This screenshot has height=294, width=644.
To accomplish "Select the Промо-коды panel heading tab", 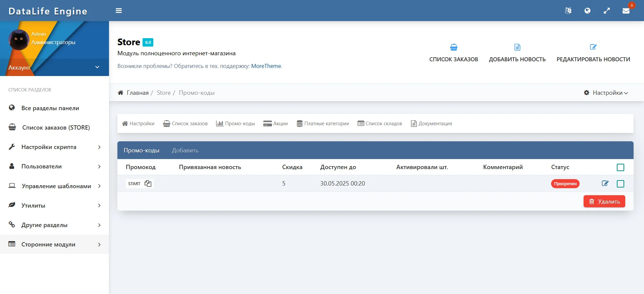I will point(142,150).
